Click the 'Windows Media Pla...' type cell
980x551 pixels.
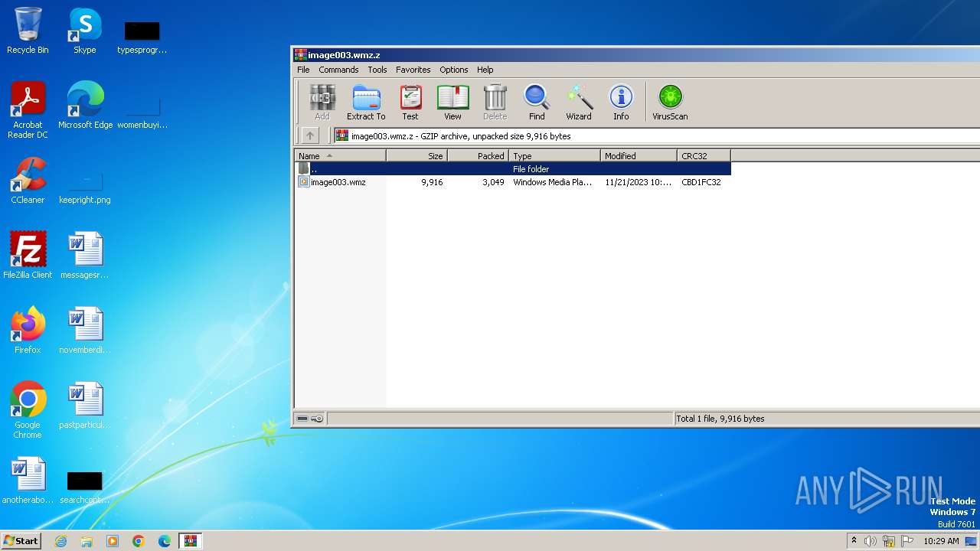point(553,182)
